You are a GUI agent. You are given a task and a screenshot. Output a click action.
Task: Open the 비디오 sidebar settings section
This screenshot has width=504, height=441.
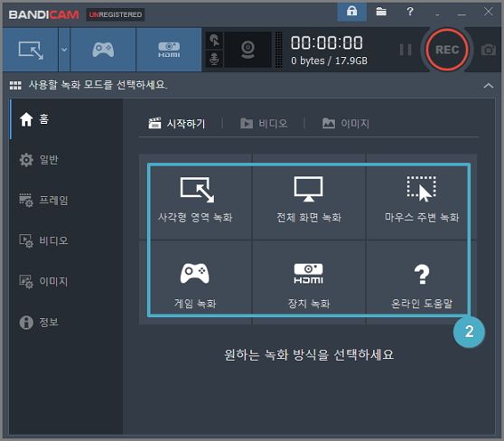point(66,241)
